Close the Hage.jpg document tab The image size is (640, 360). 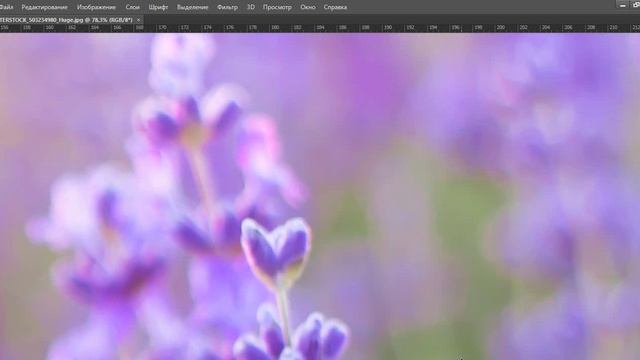pyautogui.click(x=138, y=20)
